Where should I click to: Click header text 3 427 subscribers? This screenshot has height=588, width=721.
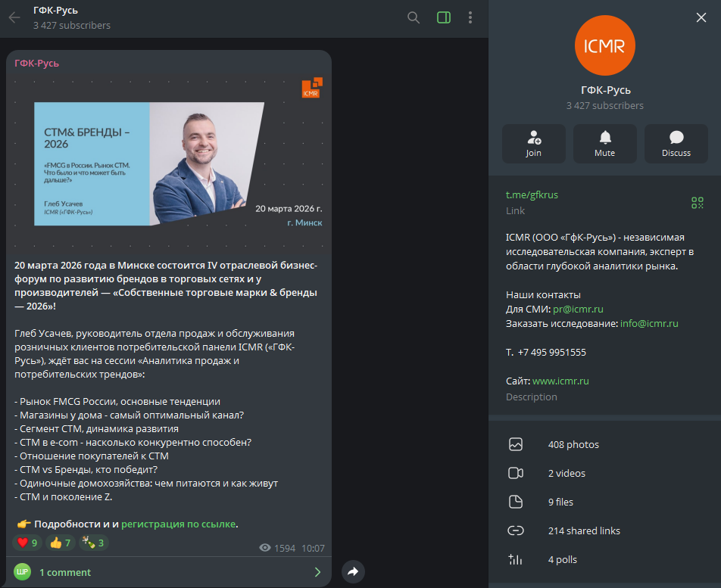coord(72,25)
